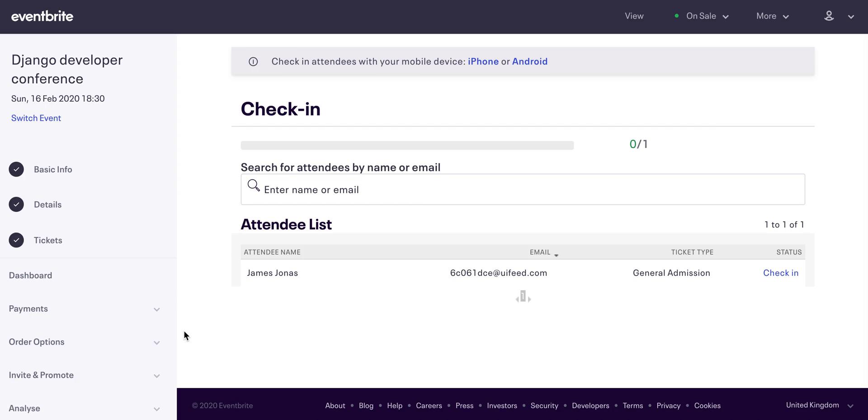Check in James Jonas
This screenshot has width=868, height=420.
click(x=781, y=273)
